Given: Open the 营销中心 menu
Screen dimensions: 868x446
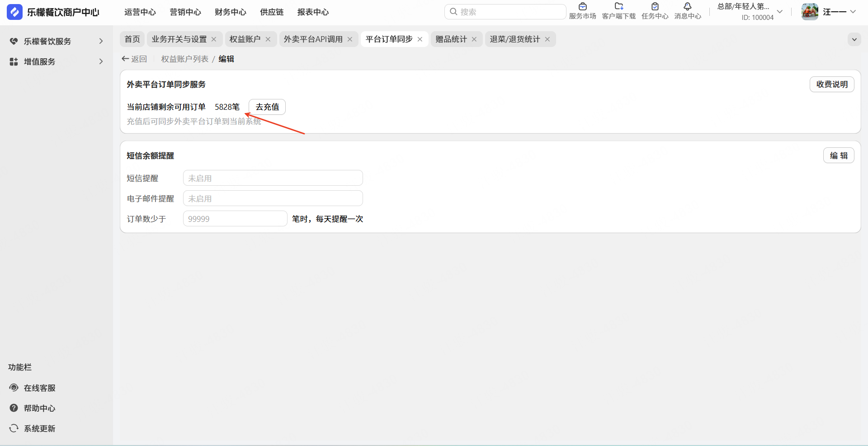Looking at the screenshot, I should (x=185, y=12).
